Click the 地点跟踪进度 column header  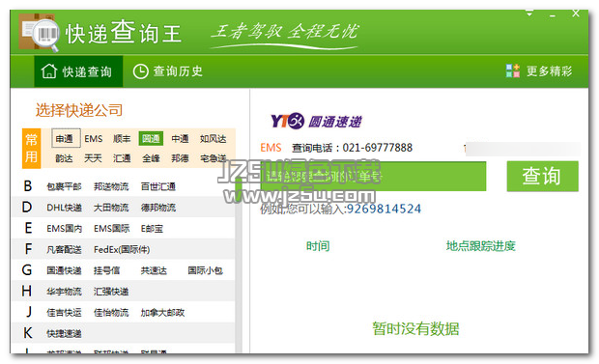click(480, 245)
